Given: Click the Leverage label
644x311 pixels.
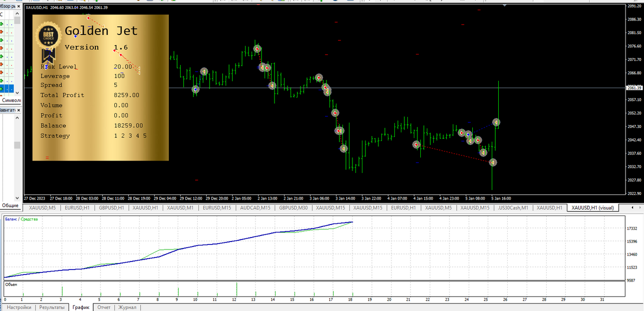Looking at the screenshot, I should point(55,76).
